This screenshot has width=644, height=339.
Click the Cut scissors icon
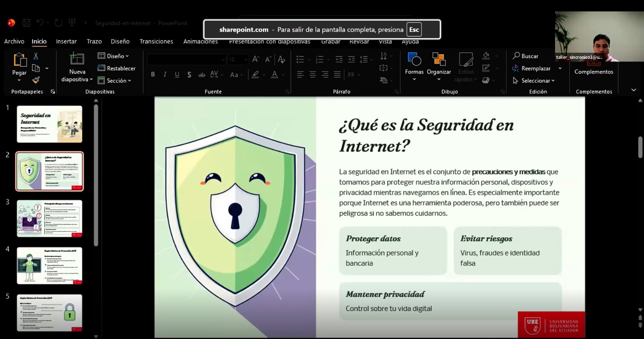coord(36,56)
